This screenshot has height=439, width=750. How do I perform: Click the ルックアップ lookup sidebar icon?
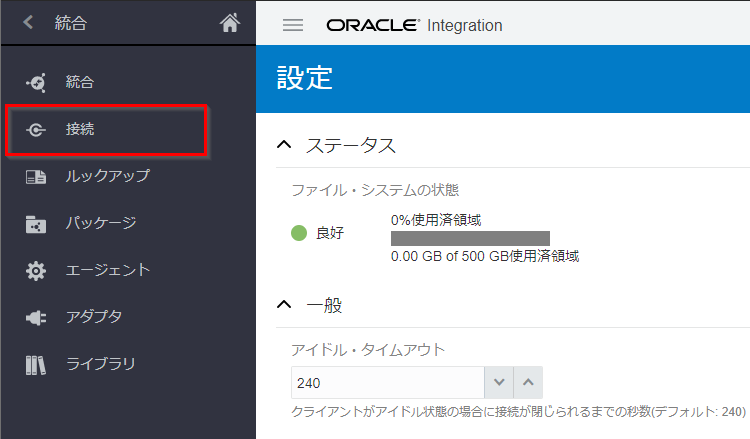[35, 177]
